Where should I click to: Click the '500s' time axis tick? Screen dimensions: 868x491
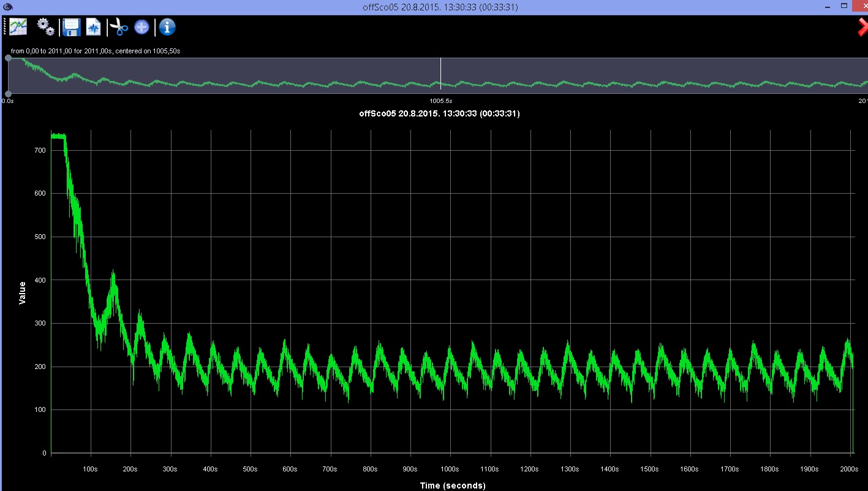tap(250, 469)
